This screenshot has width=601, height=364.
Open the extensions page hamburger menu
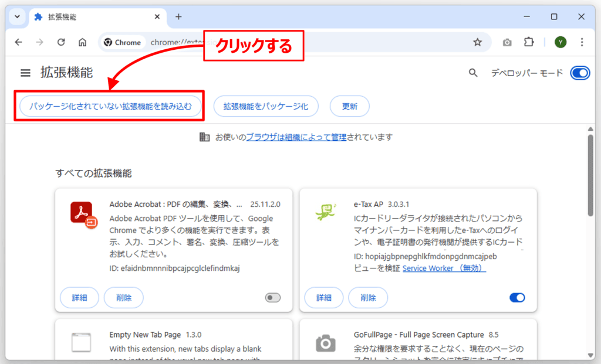tap(25, 73)
